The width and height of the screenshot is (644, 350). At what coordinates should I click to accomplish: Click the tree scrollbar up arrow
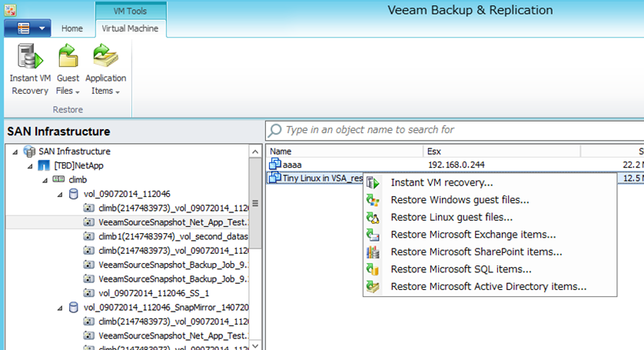click(255, 152)
